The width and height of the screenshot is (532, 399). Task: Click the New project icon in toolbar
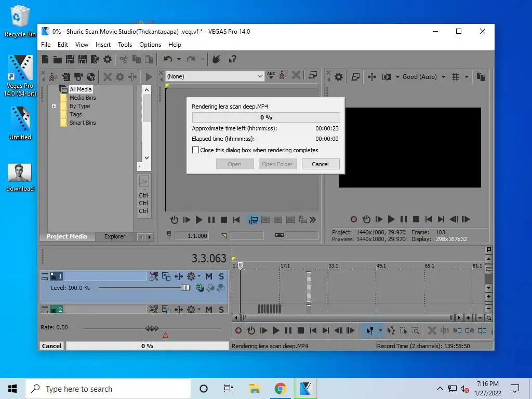(x=45, y=59)
